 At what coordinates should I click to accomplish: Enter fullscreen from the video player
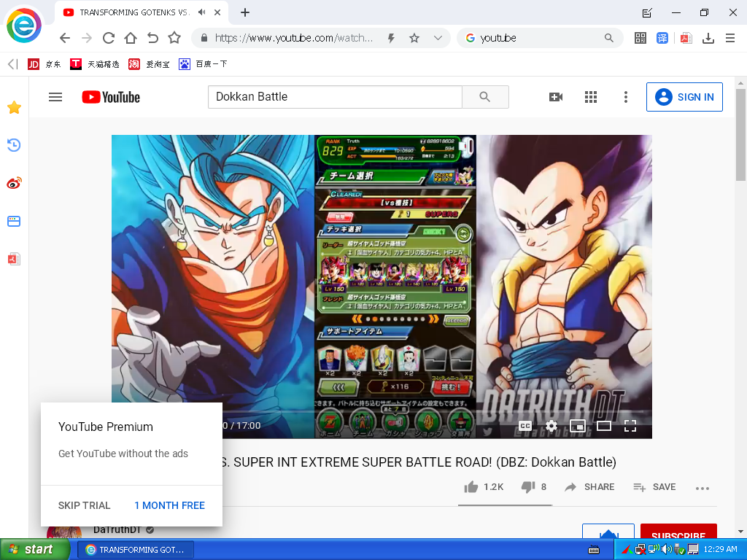tap(630, 426)
